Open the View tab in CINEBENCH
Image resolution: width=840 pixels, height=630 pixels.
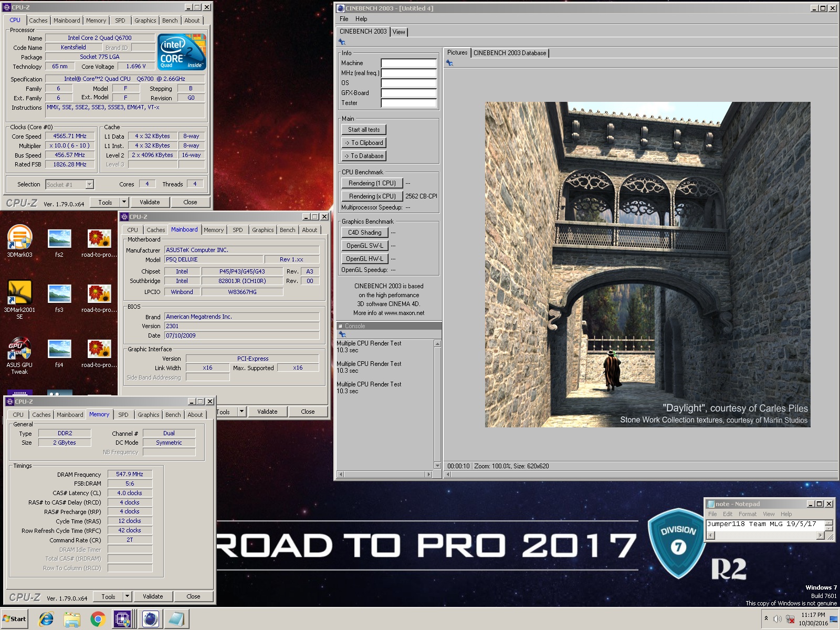point(399,32)
